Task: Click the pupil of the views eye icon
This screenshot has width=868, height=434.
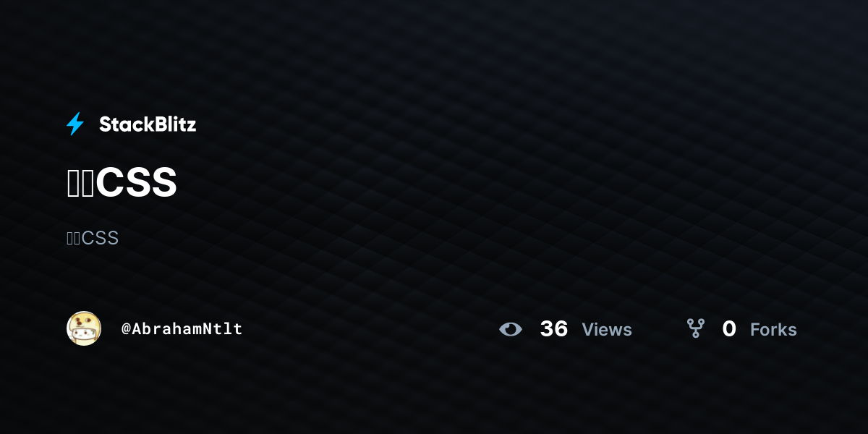Action: pos(511,329)
